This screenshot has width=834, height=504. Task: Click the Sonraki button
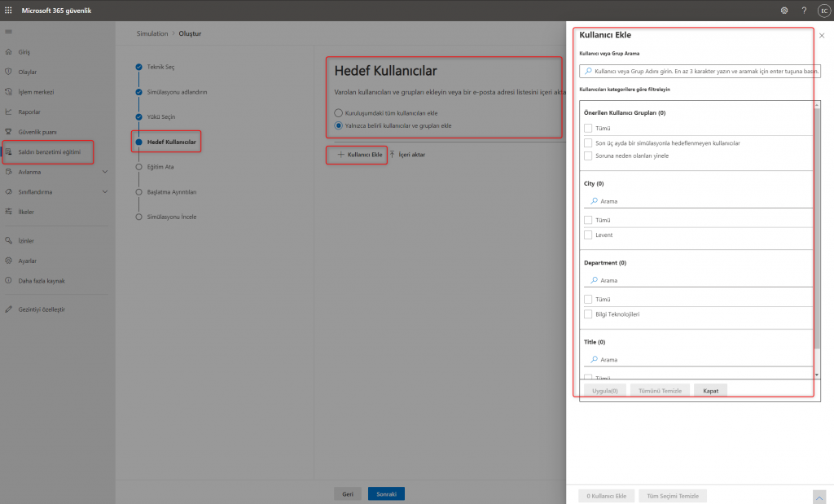386,493
